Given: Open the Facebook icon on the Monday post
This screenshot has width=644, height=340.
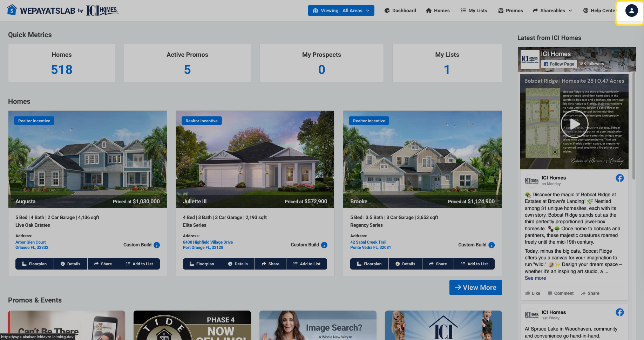Looking at the screenshot, I should point(620,178).
